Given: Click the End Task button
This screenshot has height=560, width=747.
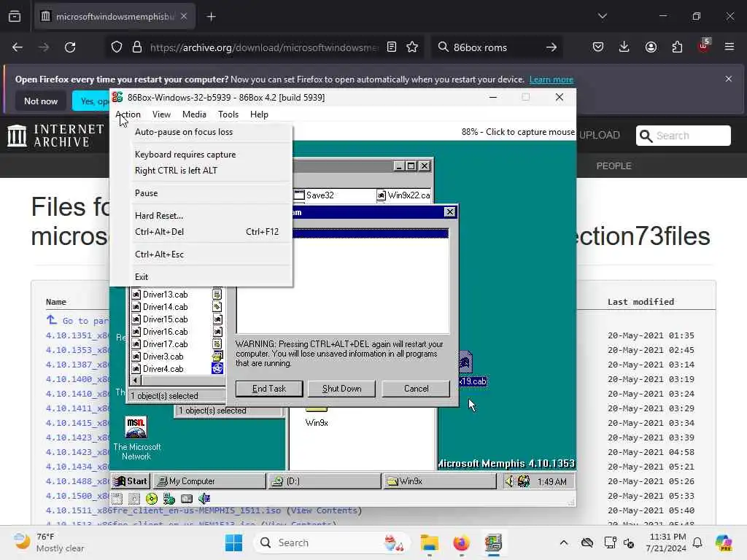Looking at the screenshot, I should [x=269, y=389].
